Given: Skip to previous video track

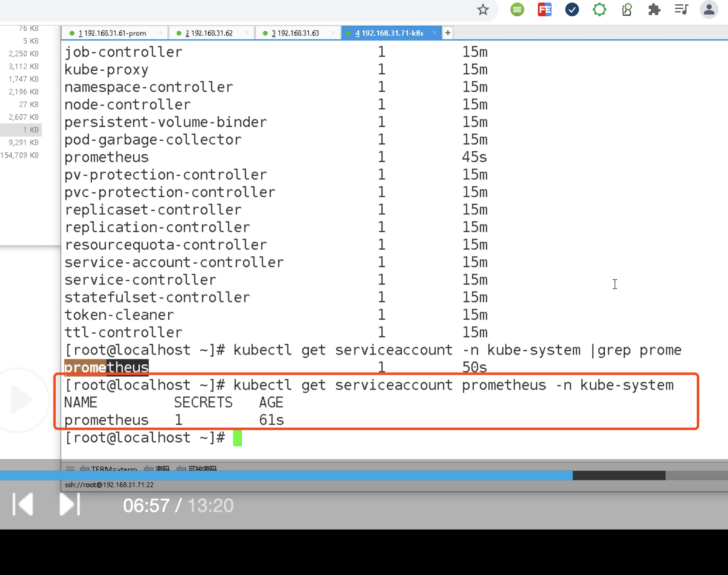Looking at the screenshot, I should click(x=23, y=504).
